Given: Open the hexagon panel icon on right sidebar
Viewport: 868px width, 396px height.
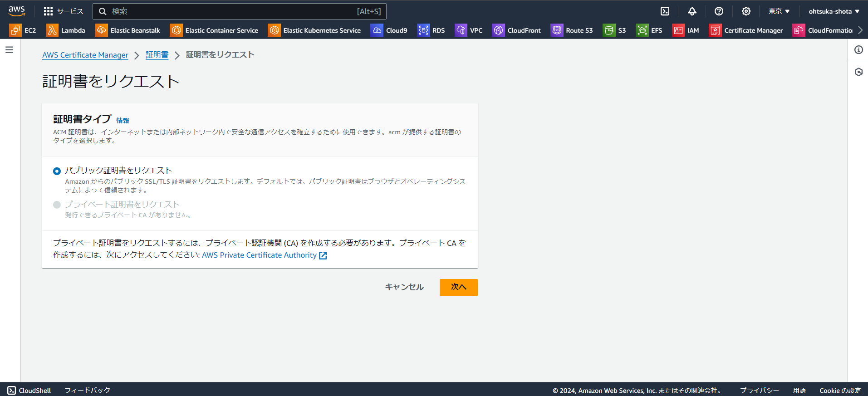Looking at the screenshot, I should coord(858,72).
